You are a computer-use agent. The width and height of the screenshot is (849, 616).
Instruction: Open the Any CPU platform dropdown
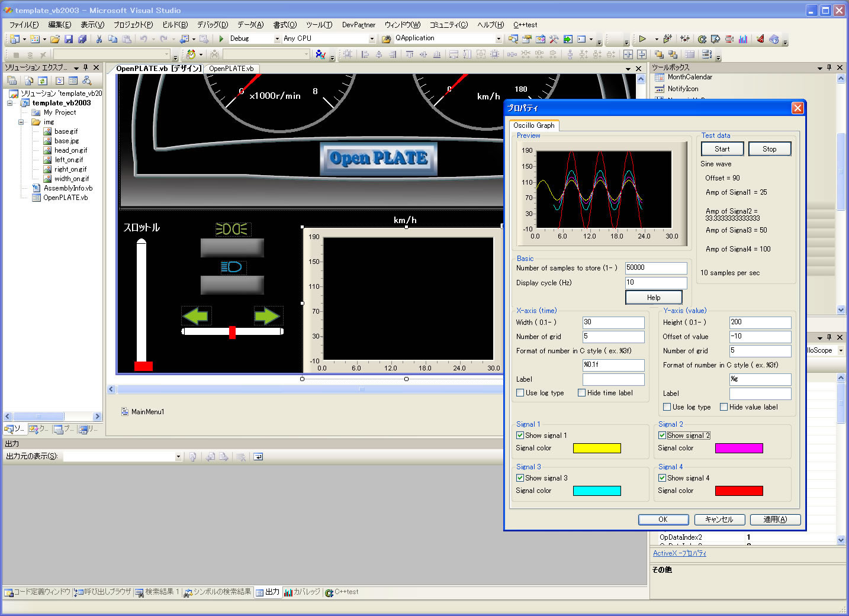pyautogui.click(x=372, y=39)
